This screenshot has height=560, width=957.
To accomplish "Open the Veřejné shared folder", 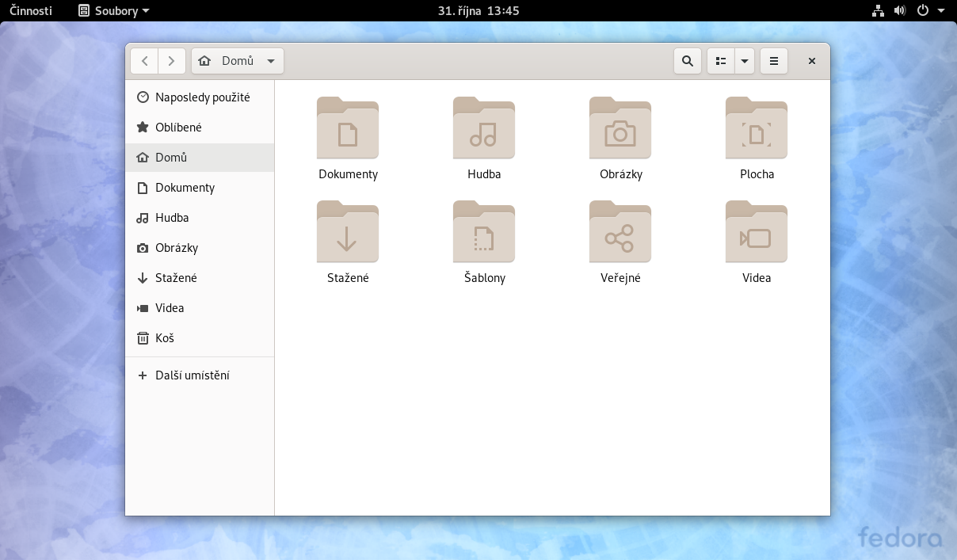I will [620, 231].
